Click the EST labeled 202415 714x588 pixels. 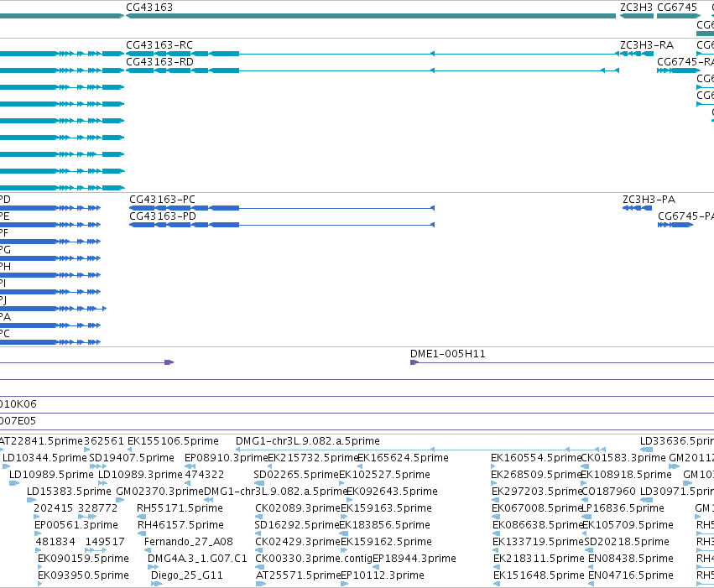pyautogui.click(x=53, y=508)
